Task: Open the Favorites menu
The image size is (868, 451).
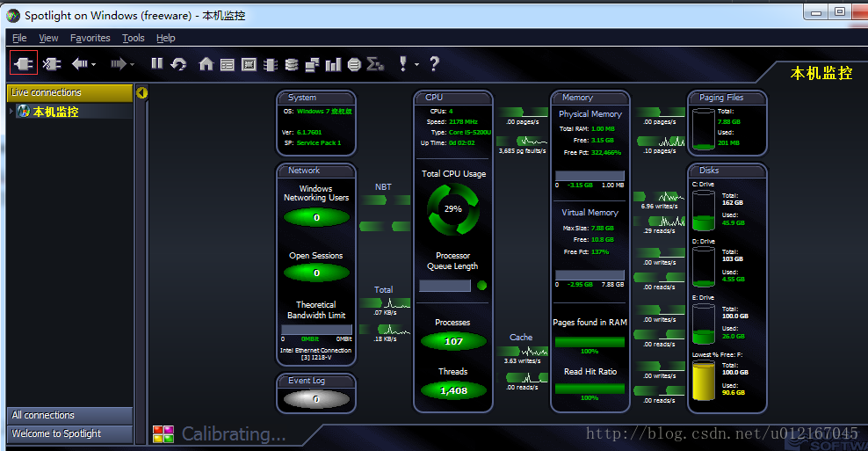Action: point(90,38)
